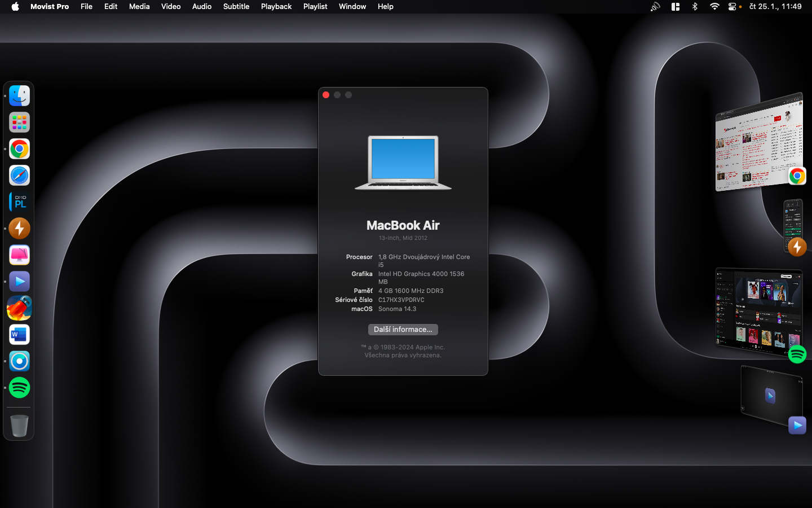The image size is (812, 508).
Task: Open the File menu
Action: click(x=86, y=7)
